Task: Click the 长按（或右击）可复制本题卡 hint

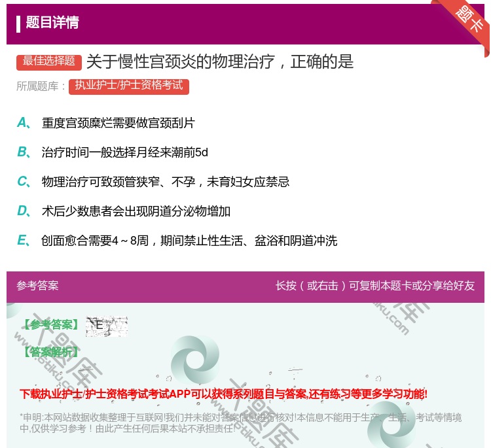Action: [375, 286]
